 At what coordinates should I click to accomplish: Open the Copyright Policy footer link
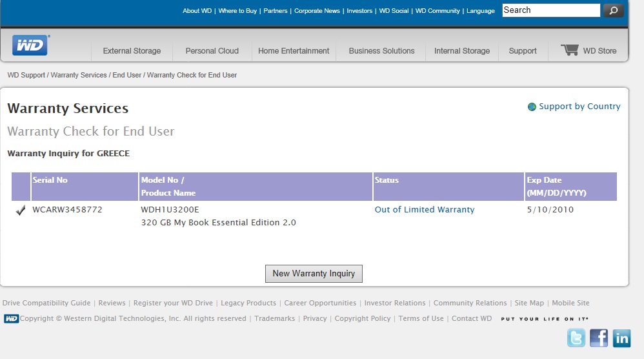(x=363, y=319)
